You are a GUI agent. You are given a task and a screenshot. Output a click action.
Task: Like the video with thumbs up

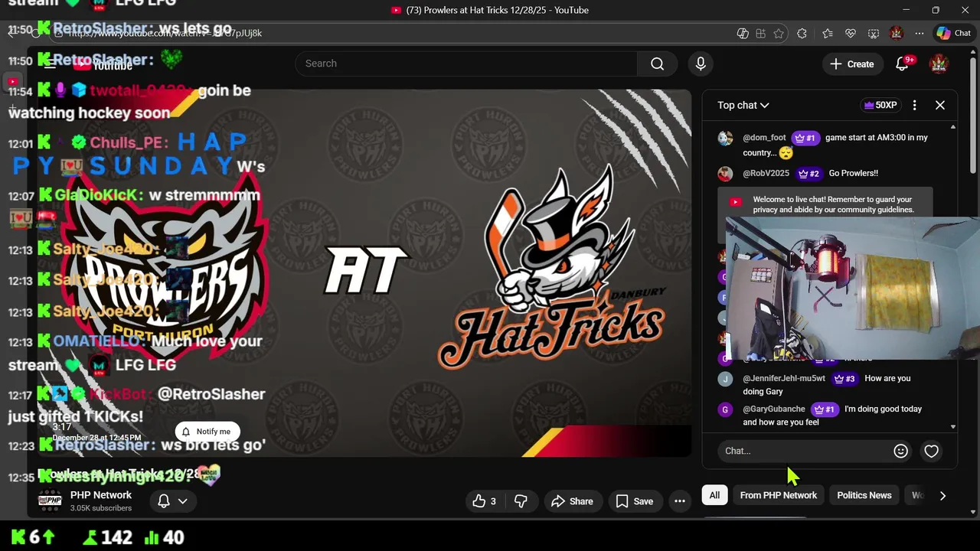pyautogui.click(x=485, y=501)
